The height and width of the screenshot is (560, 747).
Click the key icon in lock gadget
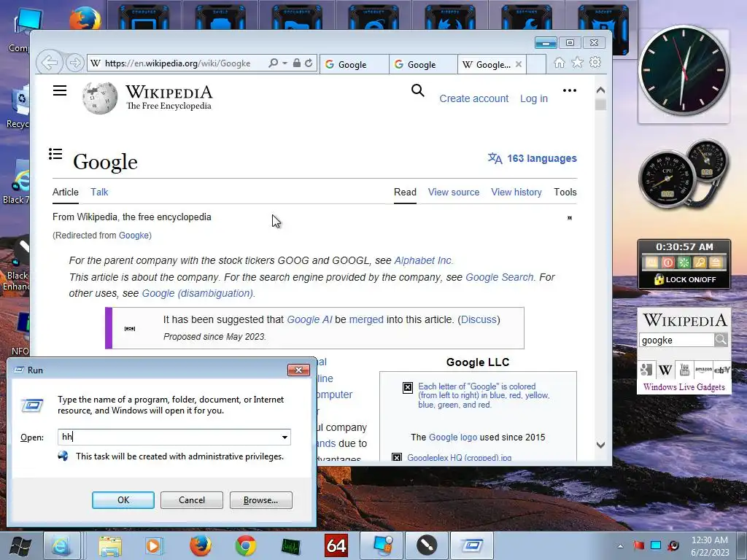click(700, 262)
